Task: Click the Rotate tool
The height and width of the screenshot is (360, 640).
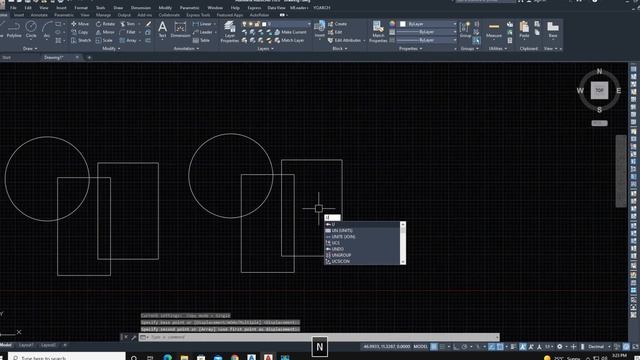Action: coord(105,24)
